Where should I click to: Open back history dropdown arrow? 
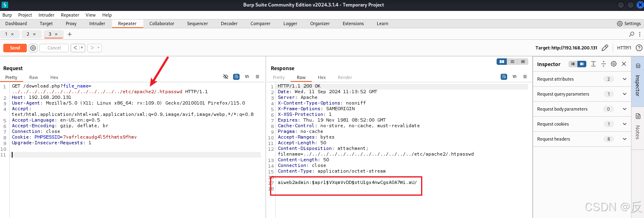pos(82,48)
